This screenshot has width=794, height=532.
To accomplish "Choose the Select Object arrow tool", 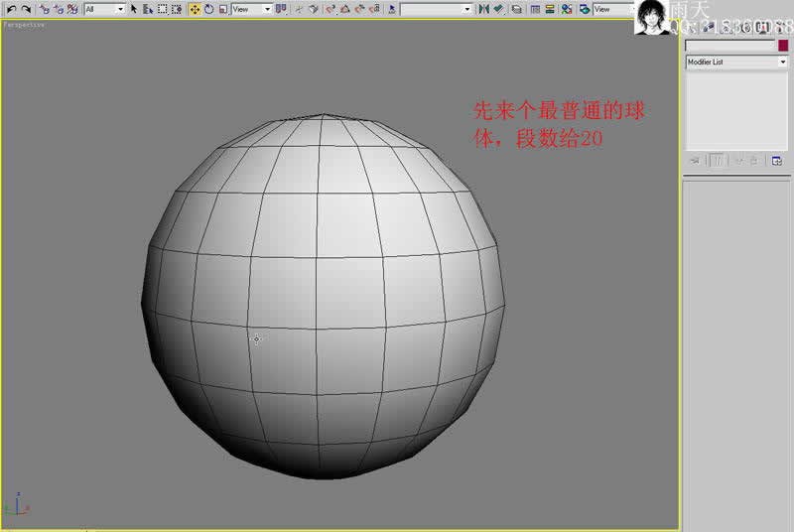I will tap(134, 9).
